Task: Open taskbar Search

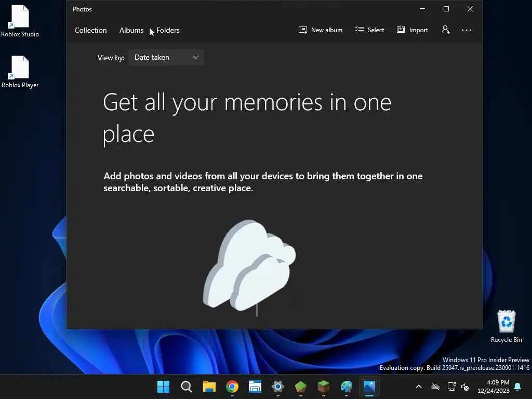Action: tap(187, 387)
